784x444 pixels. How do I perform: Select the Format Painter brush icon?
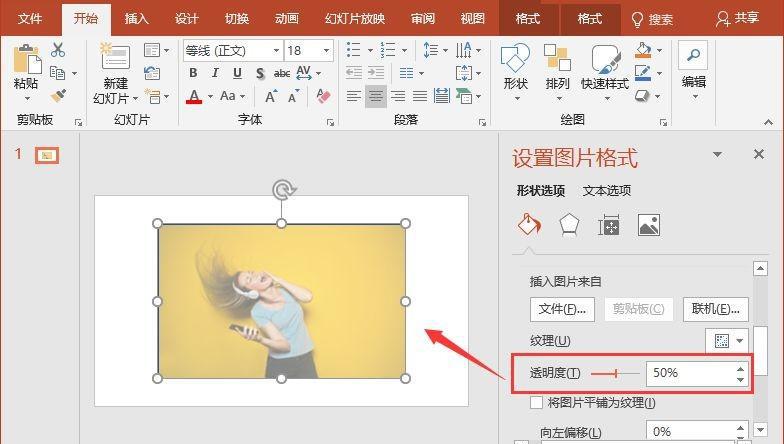coord(58,96)
